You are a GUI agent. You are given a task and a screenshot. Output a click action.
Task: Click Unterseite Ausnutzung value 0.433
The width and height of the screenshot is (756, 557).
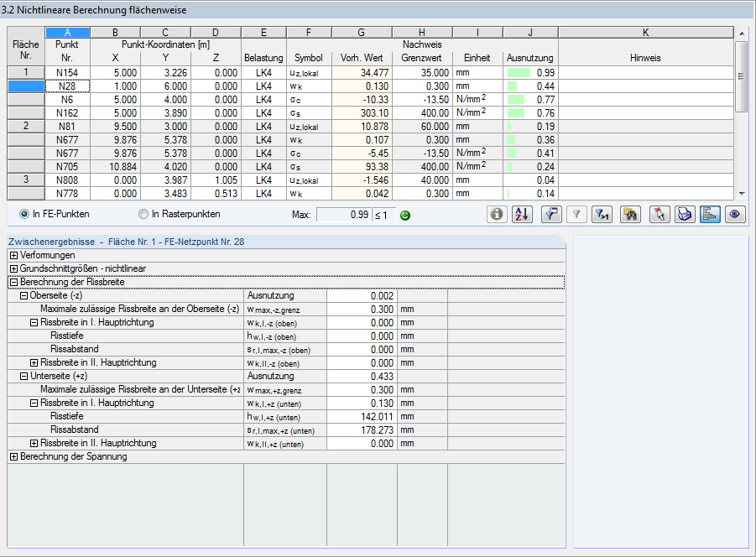coord(362,377)
